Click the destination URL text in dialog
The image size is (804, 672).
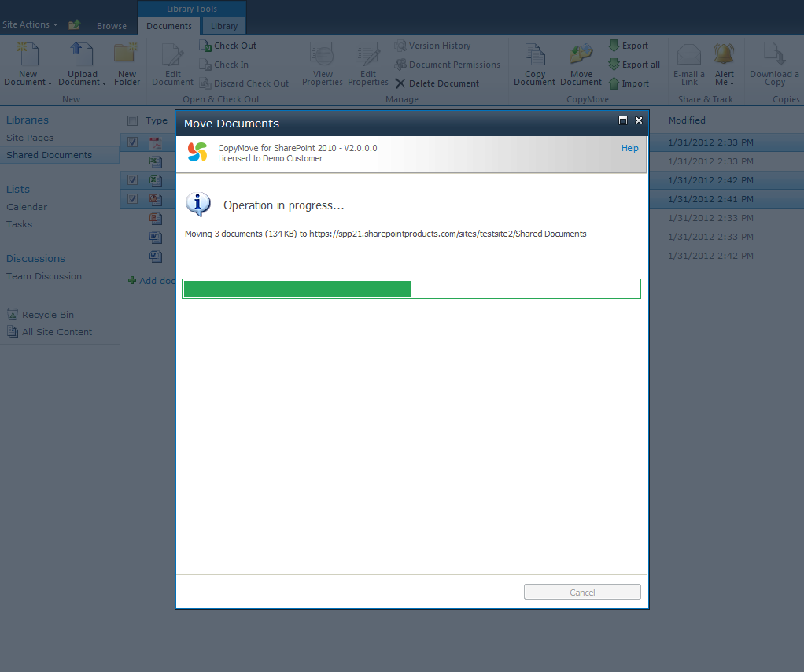448,234
